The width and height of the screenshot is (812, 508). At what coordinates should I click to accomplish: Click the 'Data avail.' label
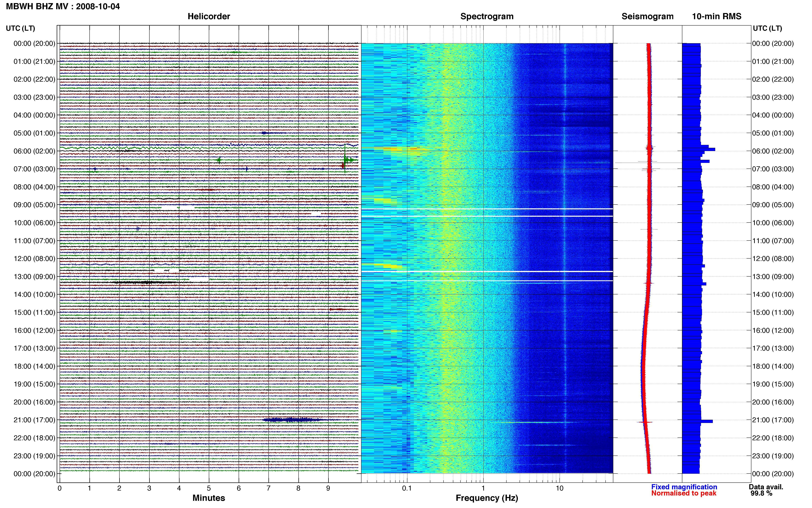(766, 487)
